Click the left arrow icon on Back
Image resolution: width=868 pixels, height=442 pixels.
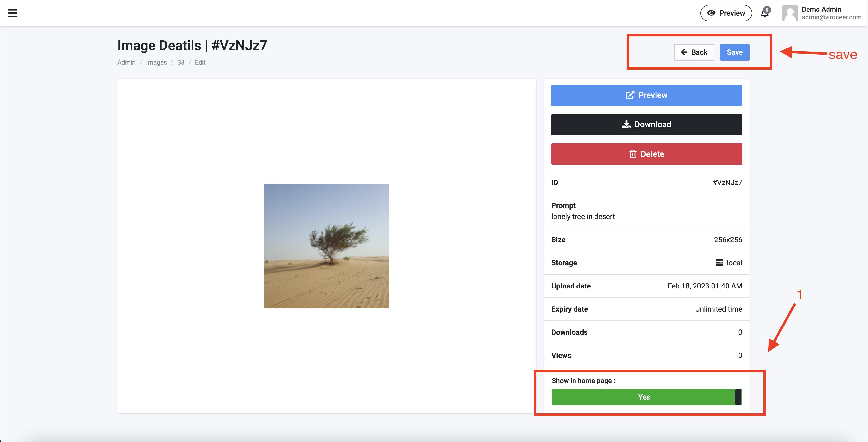tap(684, 52)
